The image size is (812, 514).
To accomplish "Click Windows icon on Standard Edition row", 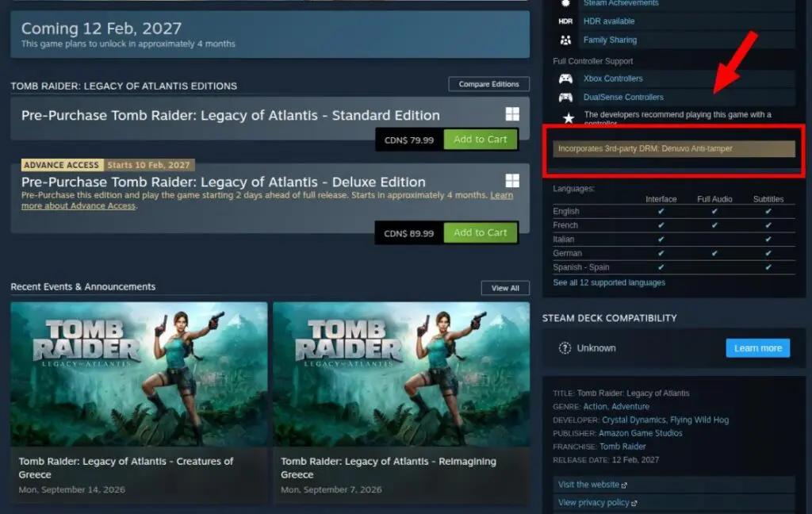I will [512, 114].
